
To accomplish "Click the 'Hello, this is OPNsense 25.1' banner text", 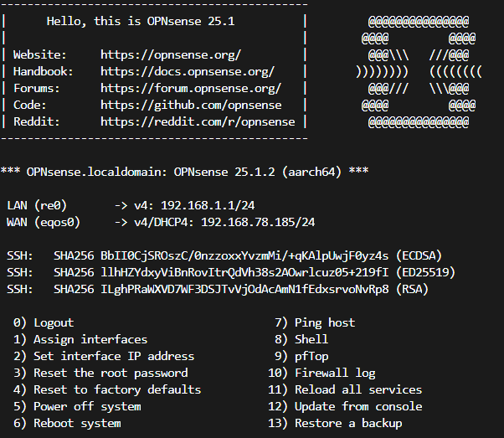I will tap(141, 21).
